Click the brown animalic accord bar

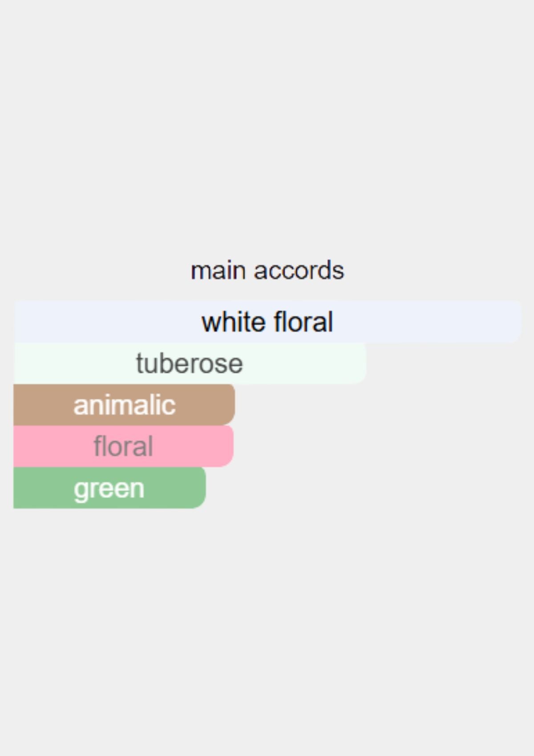[124, 405]
